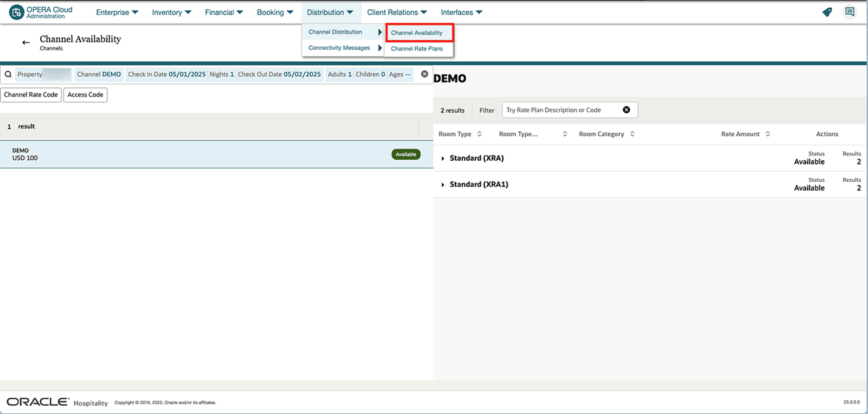Screen dimensions: 868x414
Task: Click the green Available status badge
Action: (406, 154)
